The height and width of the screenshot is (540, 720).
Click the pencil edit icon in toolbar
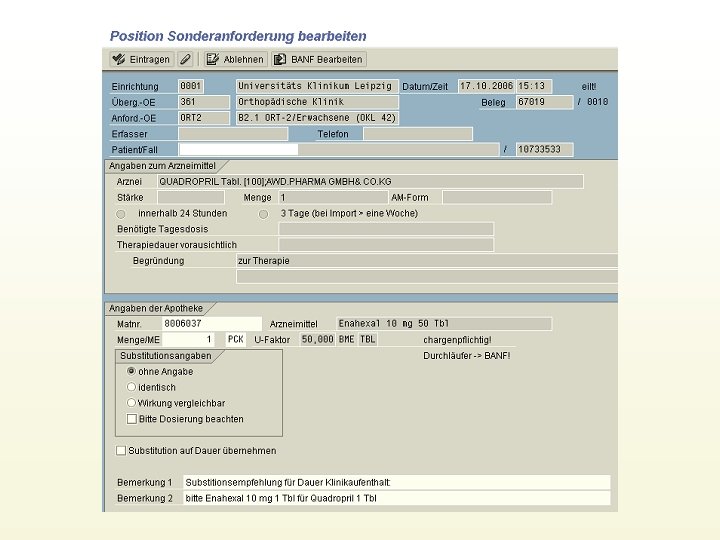[x=186, y=59]
